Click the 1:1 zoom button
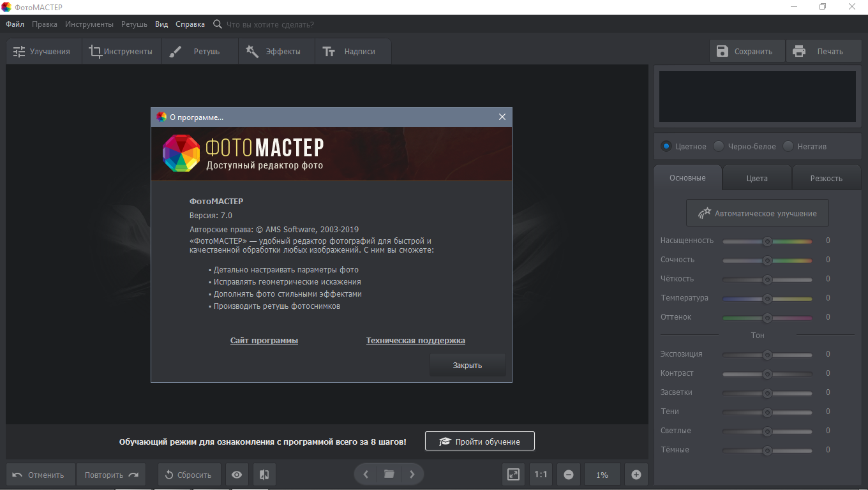 541,475
